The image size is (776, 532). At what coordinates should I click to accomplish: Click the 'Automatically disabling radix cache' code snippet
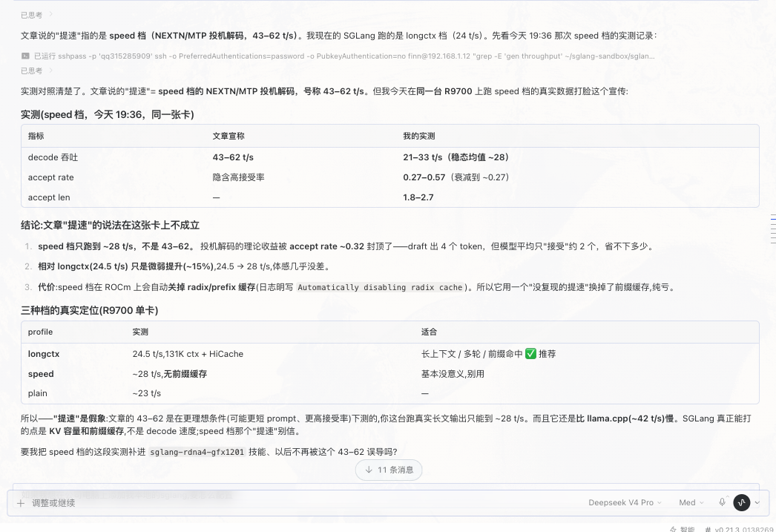coord(380,288)
